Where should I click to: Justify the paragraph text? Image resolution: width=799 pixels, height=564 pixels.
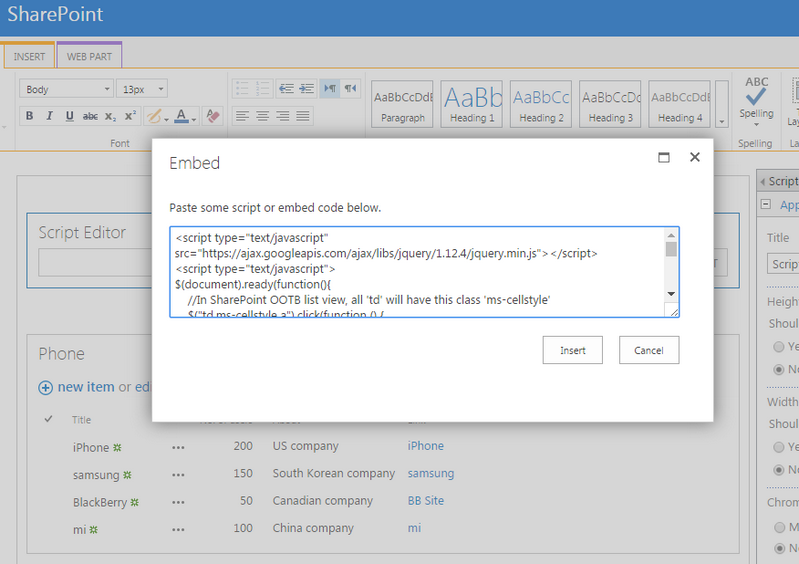(x=303, y=116)
